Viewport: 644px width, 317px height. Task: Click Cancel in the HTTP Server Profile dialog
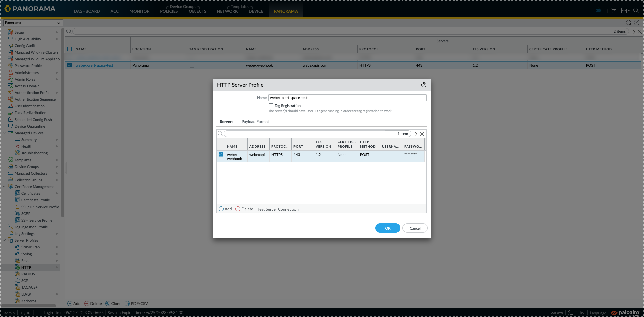click(x=415, y=228)
